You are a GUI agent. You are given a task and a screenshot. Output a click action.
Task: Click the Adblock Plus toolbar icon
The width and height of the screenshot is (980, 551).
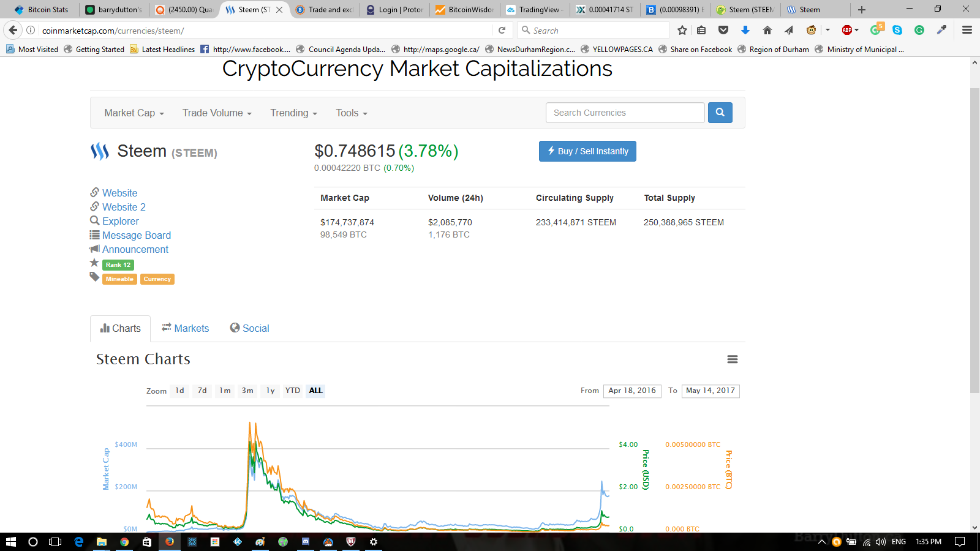coord(847,30)
